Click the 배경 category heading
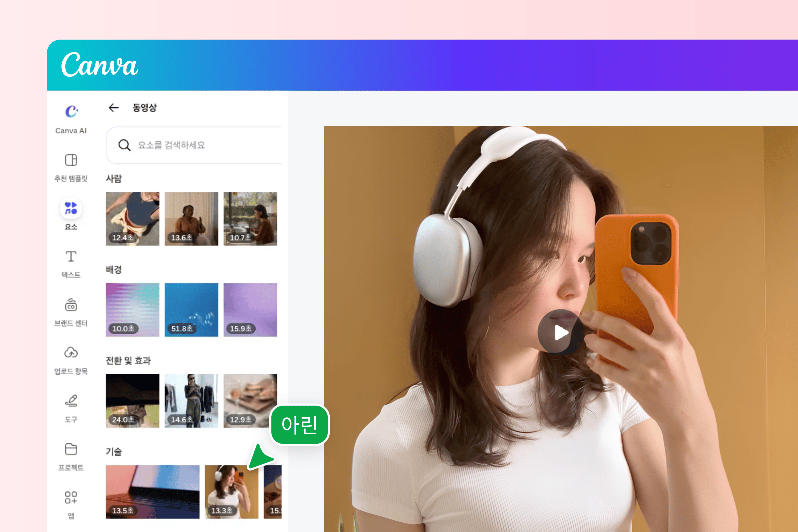This screenshot has height=532, width=798. click(114, 269)
